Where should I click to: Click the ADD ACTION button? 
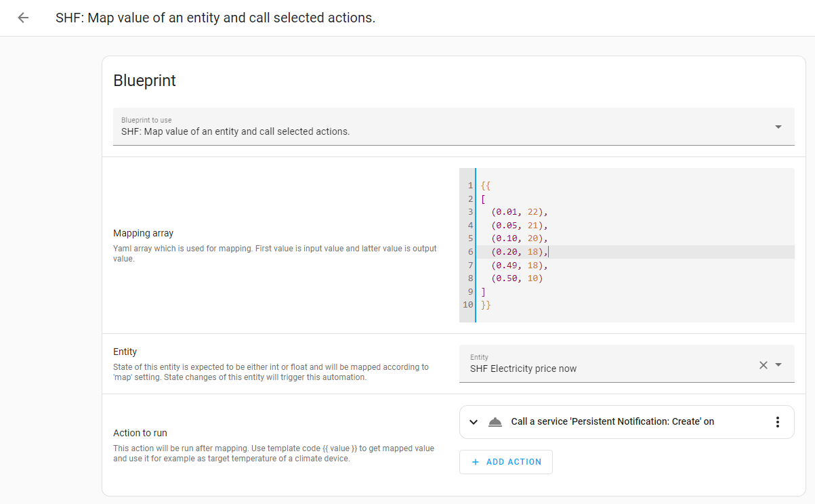click(506, 462)
